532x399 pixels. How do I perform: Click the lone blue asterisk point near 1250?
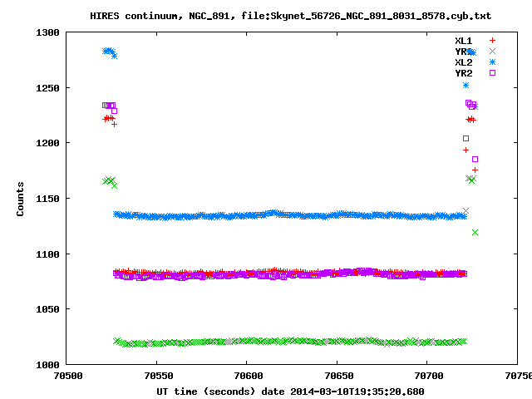point(465,85)
